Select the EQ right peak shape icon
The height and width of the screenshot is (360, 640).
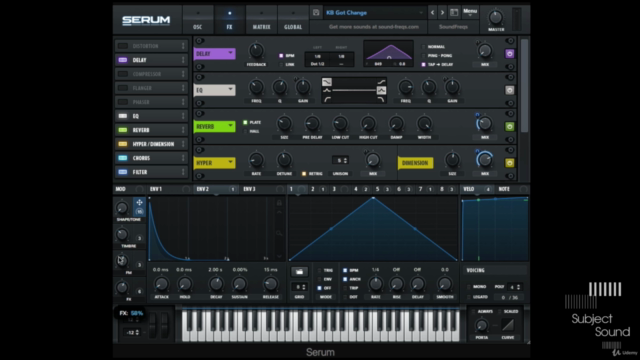(x=381, y=91)
